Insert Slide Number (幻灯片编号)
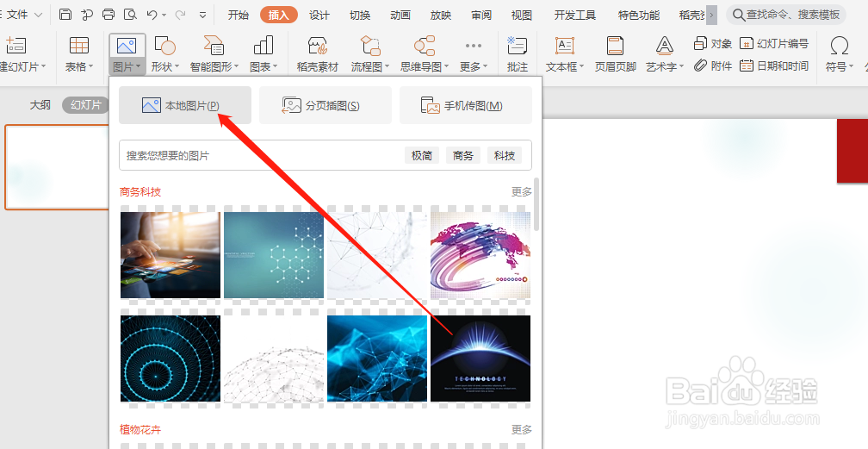Screen dimensions: 868x449 pos(774,43)
